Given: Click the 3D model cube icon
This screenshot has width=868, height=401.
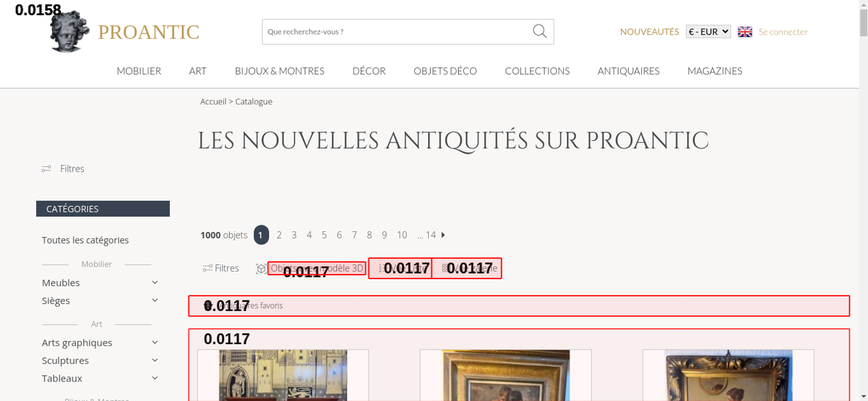Looking at the screenshot, I should point(261,269).
